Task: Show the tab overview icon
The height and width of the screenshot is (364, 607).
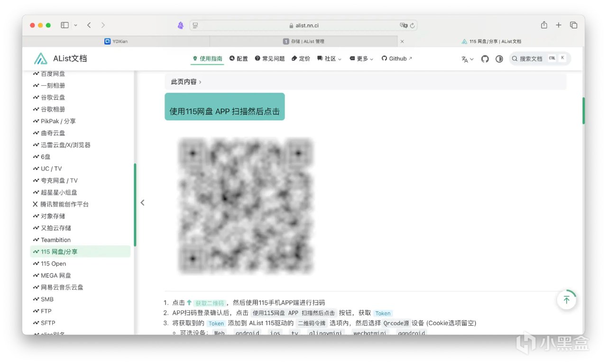Action: tap(573, 25)
